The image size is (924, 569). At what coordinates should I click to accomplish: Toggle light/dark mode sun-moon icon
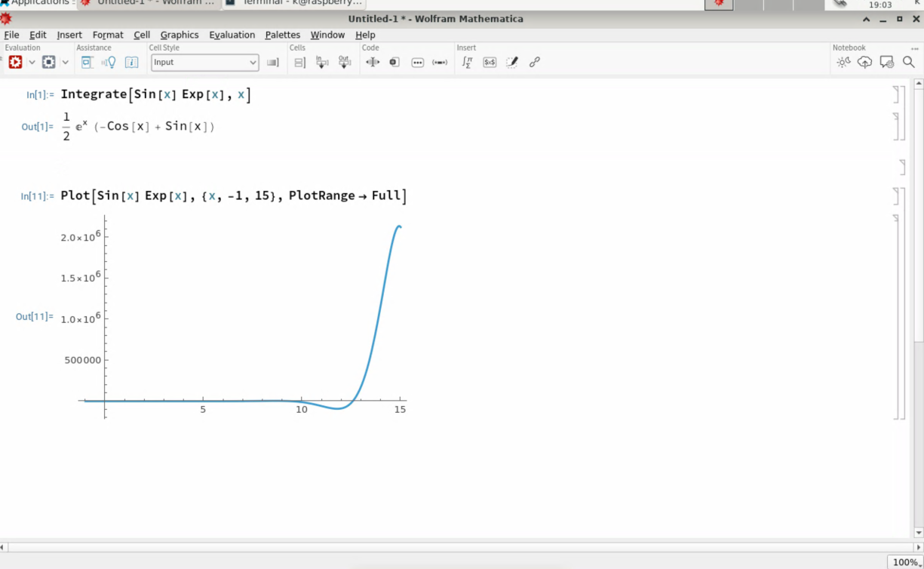click(843, 63)
